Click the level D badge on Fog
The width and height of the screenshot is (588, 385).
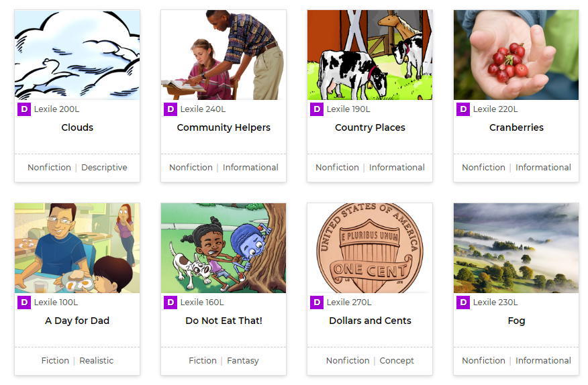pos(462,302)
